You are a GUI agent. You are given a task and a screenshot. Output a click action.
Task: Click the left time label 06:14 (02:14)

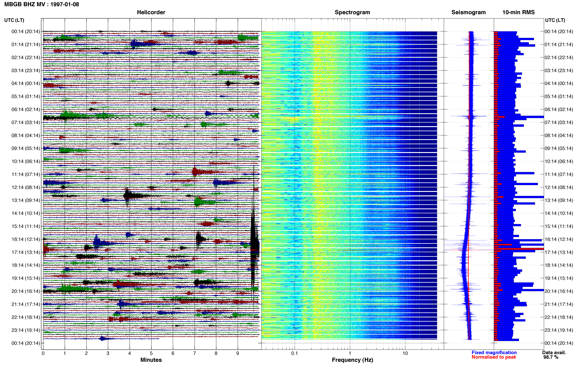(26, 109)
